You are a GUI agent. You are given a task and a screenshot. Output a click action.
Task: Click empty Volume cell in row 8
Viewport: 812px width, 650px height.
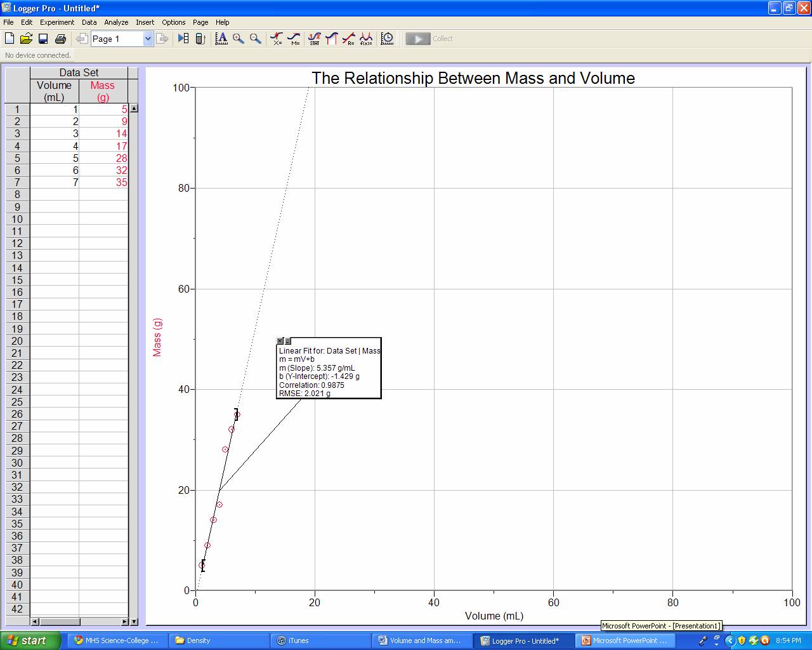[x=55, y=195]
